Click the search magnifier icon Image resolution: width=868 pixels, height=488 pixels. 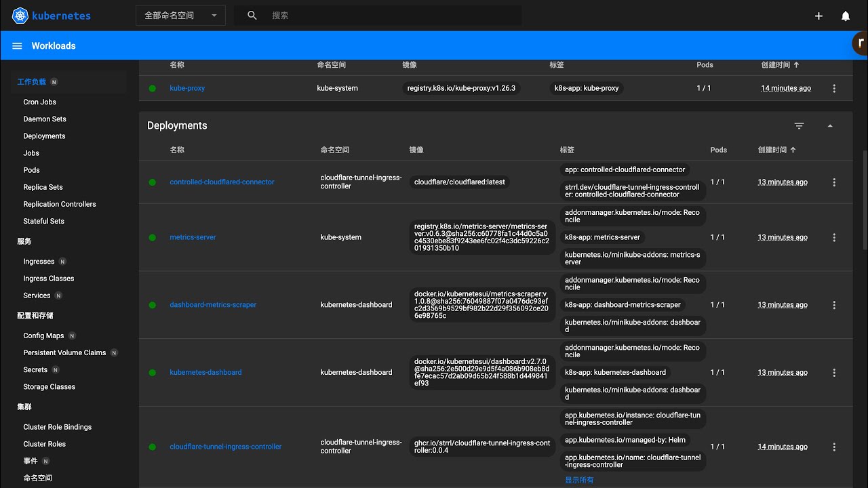252,15
